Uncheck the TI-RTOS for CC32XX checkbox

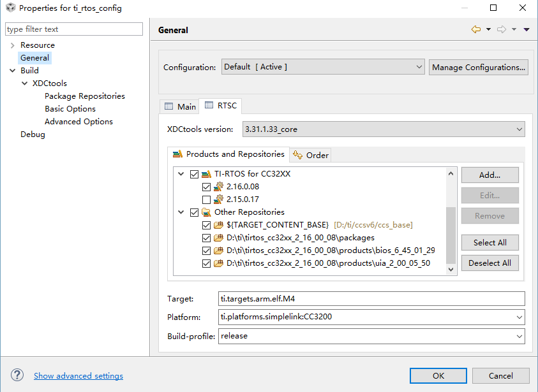pyautogui.click(x=194, y=174)
